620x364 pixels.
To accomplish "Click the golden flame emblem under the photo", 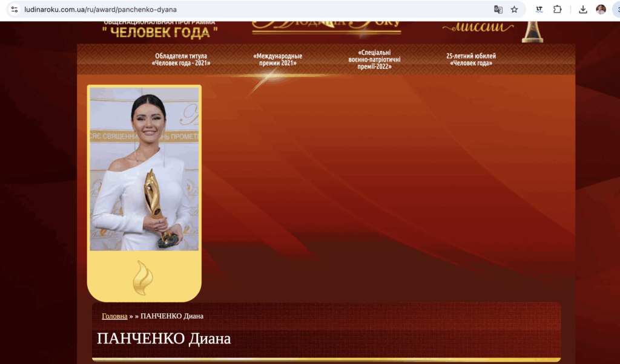I will point(142,278).
